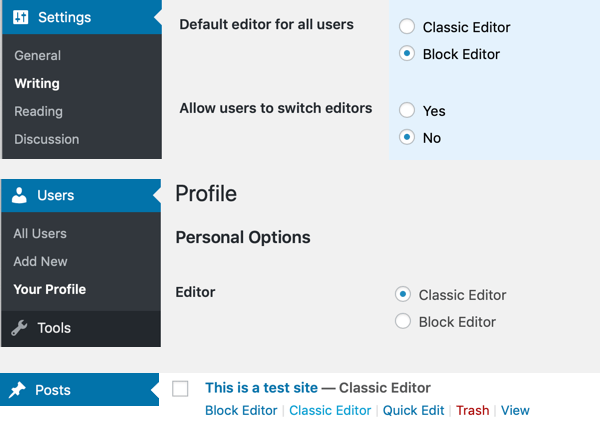
Task: Tick the checkbox beside the test site post
Action: [x=180, y=389]
